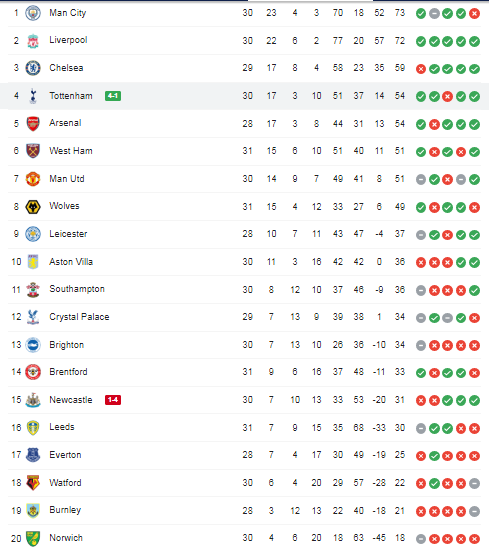
Task: Click the Arsenal club crest
Action: [33, 124]
